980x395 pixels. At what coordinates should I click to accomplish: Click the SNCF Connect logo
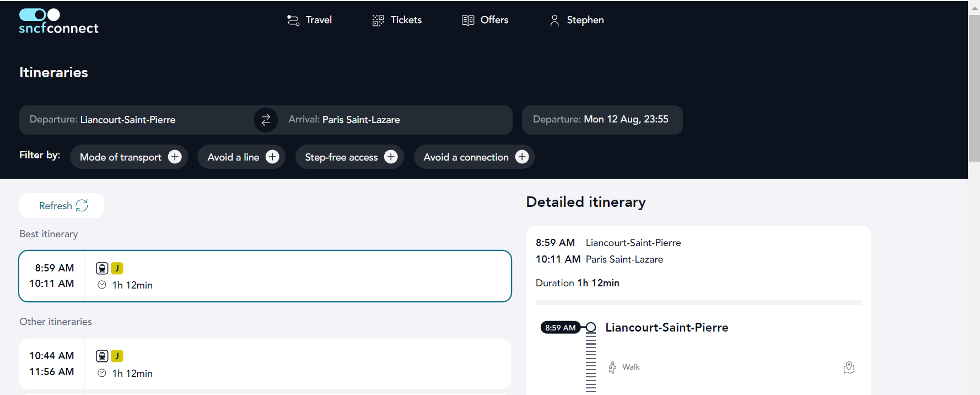coord(58,22)
